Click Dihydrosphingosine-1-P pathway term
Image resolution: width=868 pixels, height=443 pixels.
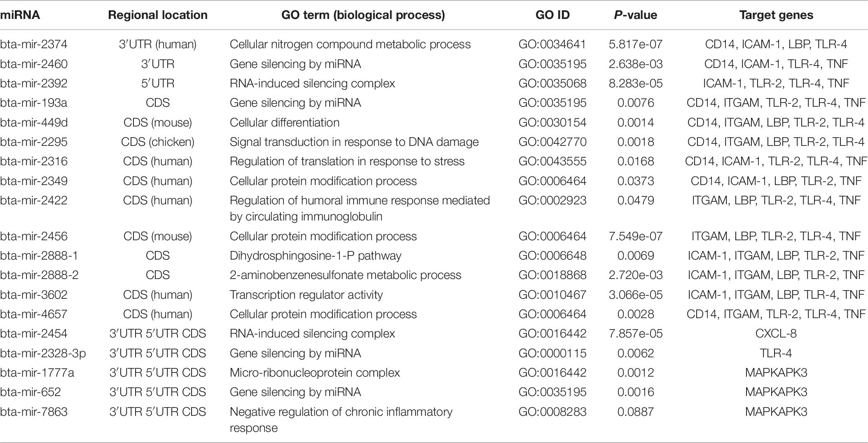pyautogui.click(x=316, y=256)
